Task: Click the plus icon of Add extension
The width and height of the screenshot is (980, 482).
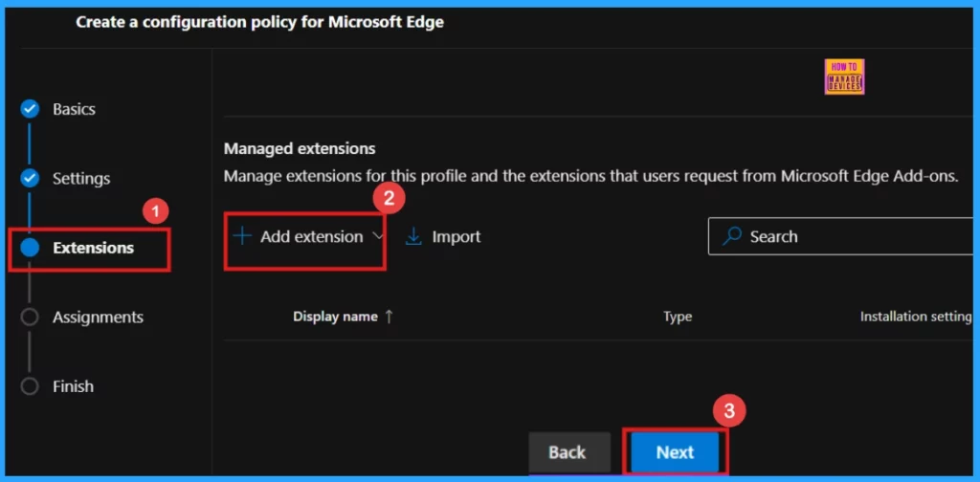Action: (242, 236)
